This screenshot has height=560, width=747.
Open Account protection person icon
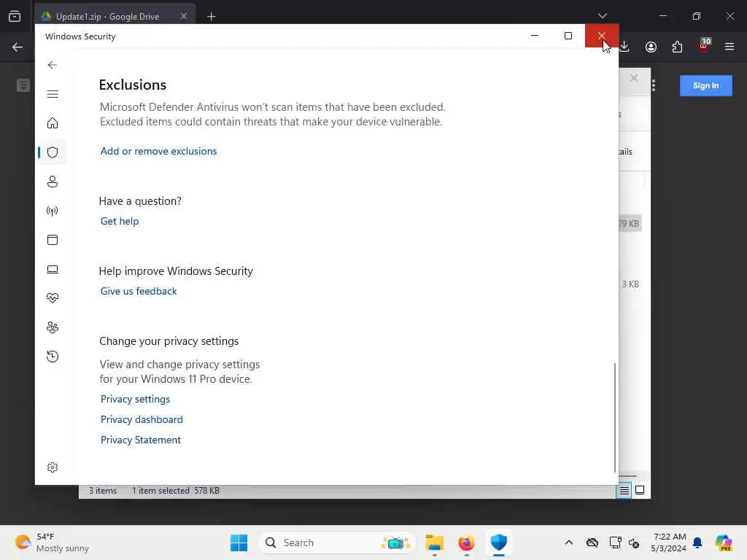53,182
